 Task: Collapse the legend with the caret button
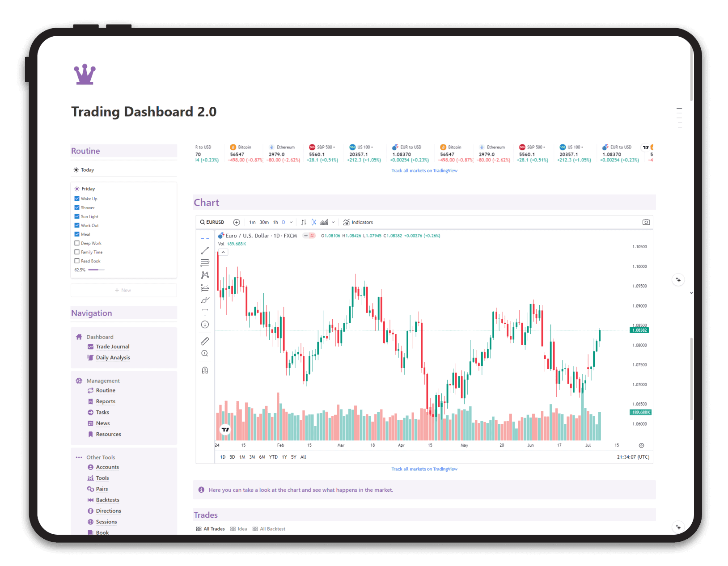[x=223, y=253]
